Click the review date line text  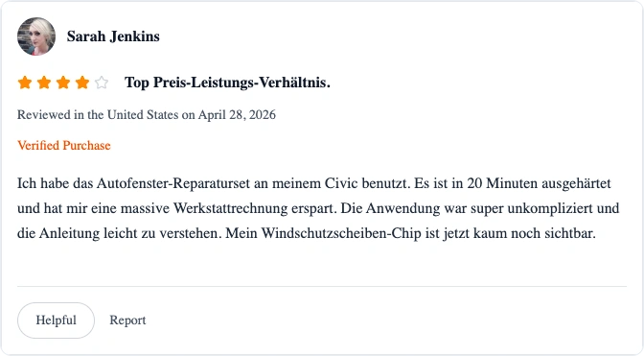[x=147, y=115]
